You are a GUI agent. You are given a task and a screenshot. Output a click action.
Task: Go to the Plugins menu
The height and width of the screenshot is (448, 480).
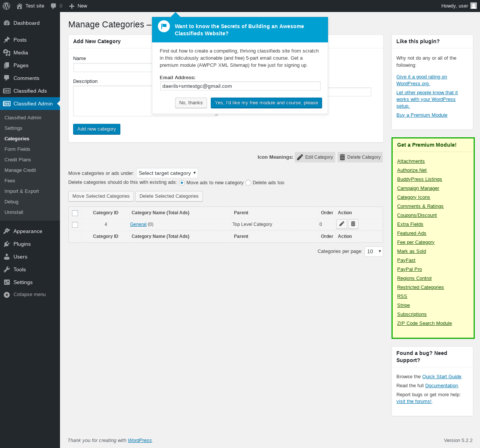22,244
